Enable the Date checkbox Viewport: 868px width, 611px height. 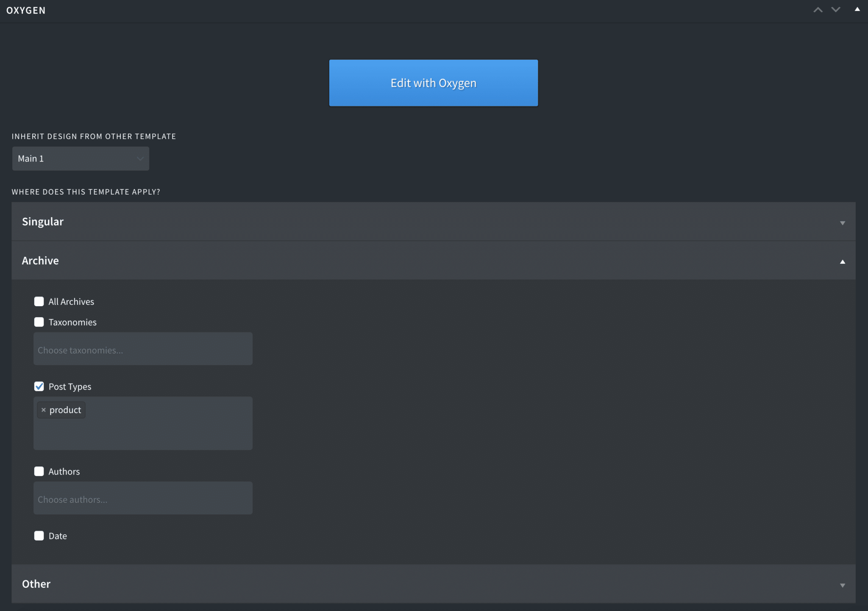tap(39, 536)
